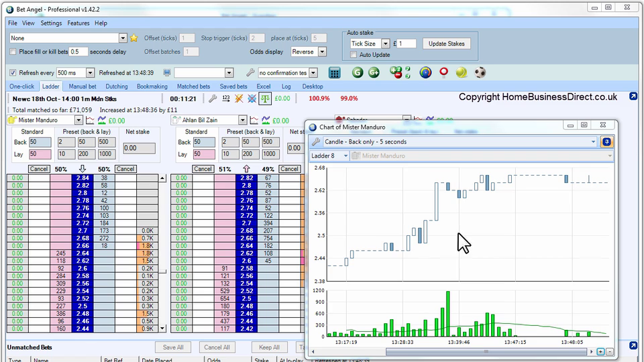This screenshot has height=362, width=644.
Task: Click the green G+ icon
Action: pyautogui.click(x=374, y=72)
